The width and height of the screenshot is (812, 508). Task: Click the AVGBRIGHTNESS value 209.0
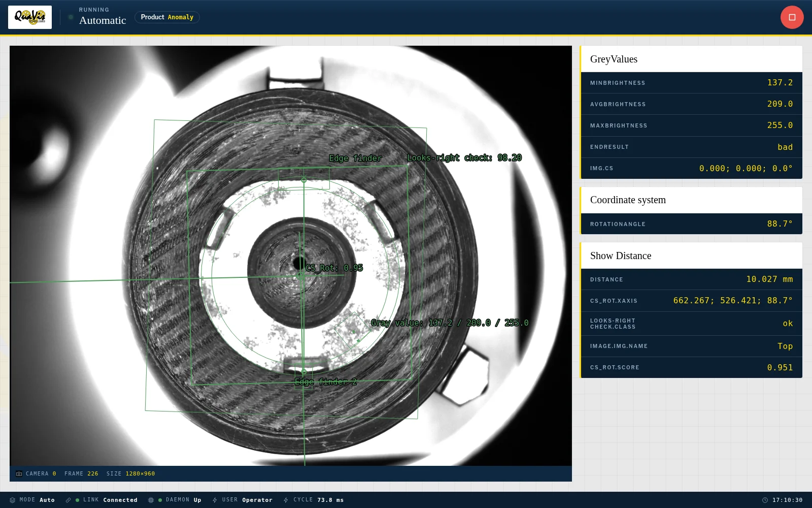tap(780, 104)
